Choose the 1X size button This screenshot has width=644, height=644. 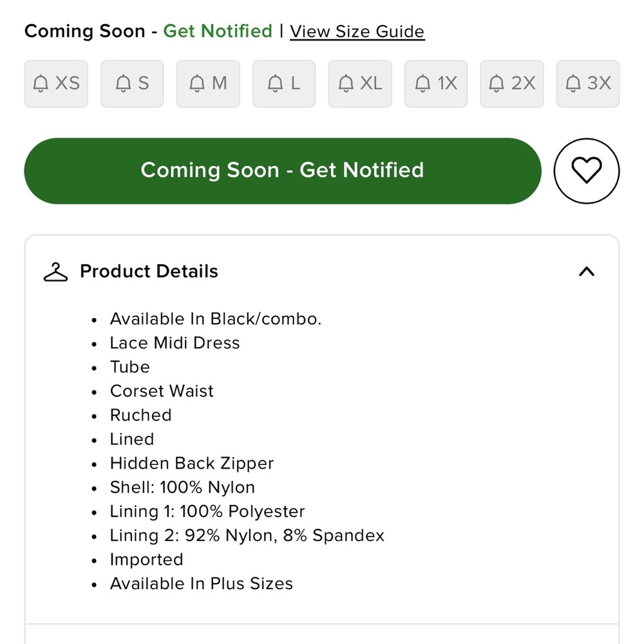[436, 84]
